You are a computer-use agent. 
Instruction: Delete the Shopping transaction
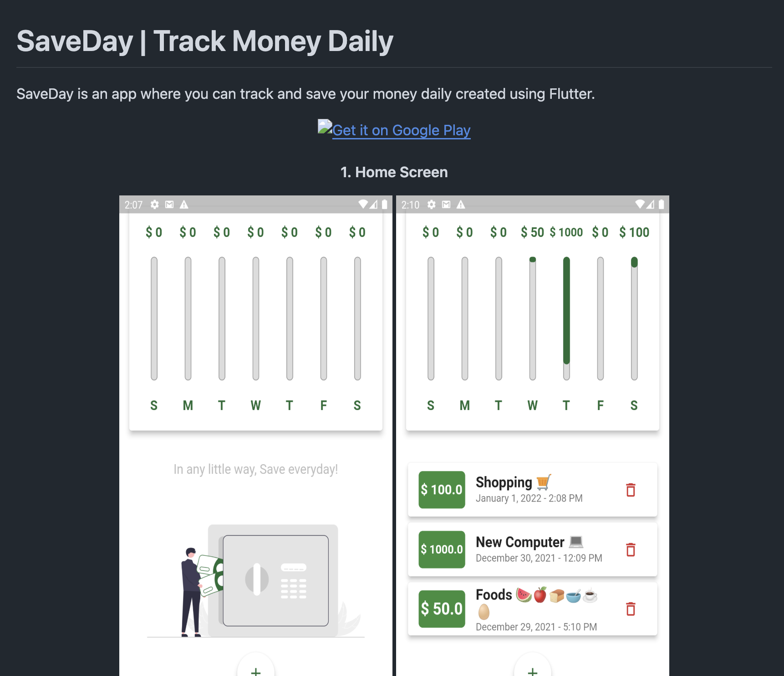point(631,490)
